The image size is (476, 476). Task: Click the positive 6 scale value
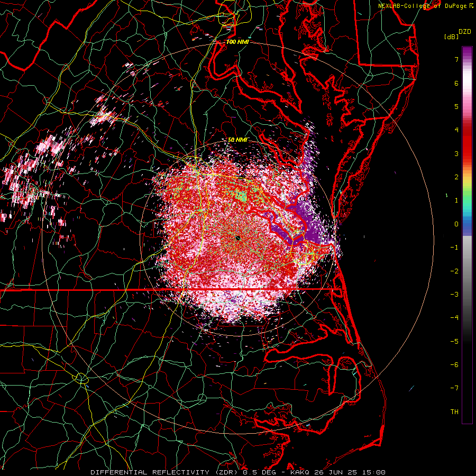456,83
